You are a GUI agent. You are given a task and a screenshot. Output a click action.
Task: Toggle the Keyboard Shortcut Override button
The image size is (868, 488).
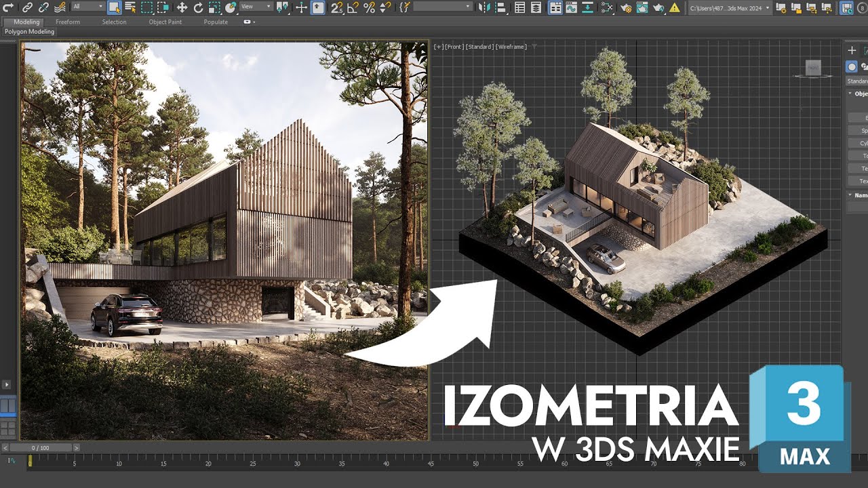click(317, 7)
